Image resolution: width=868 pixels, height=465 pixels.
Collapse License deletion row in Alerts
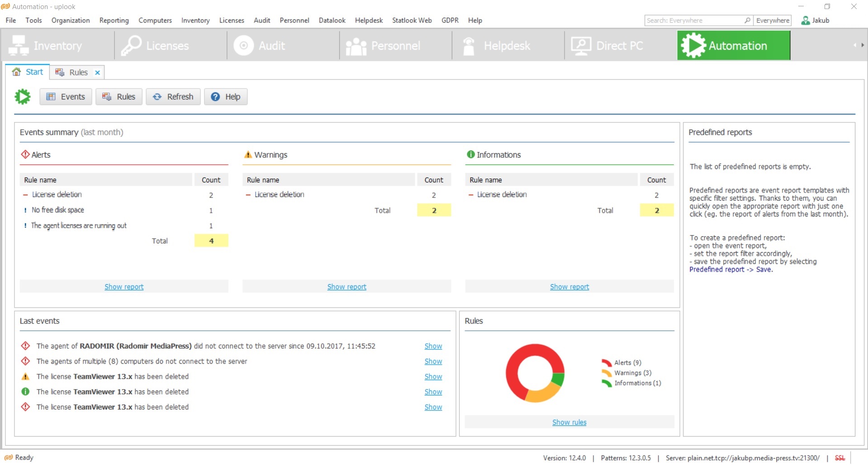26,195
